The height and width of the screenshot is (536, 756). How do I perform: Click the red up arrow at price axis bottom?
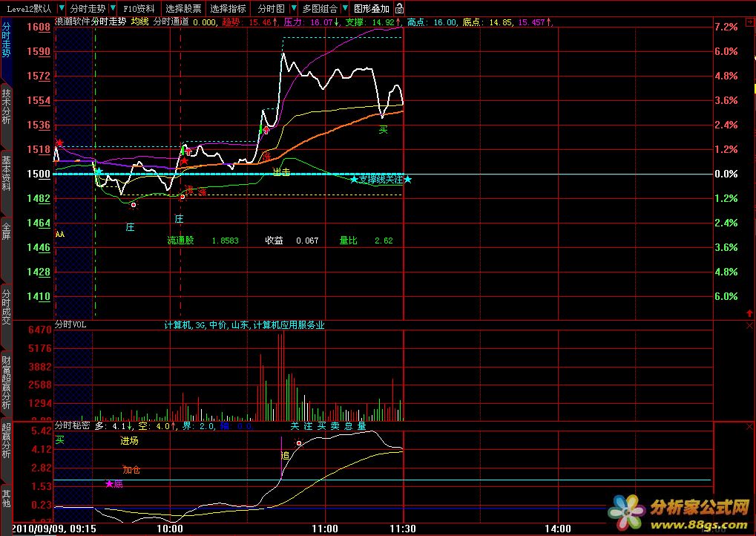(x=750, y=313)
